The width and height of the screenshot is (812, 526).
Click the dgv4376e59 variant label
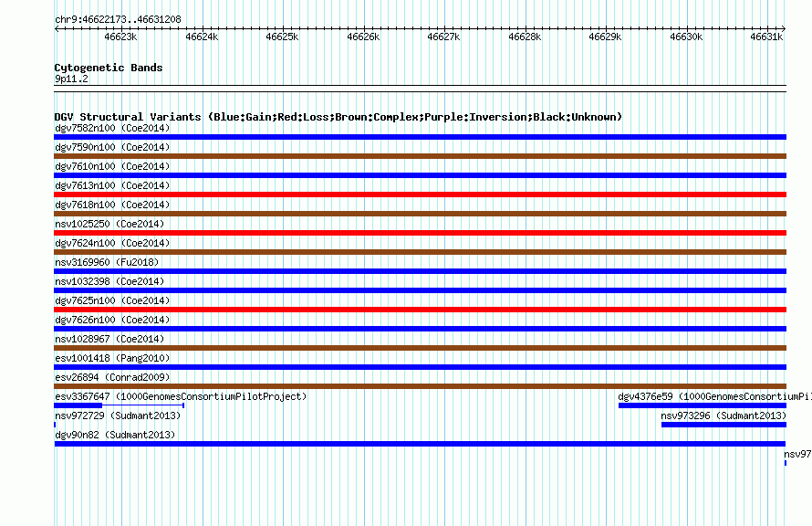point(714,396)
